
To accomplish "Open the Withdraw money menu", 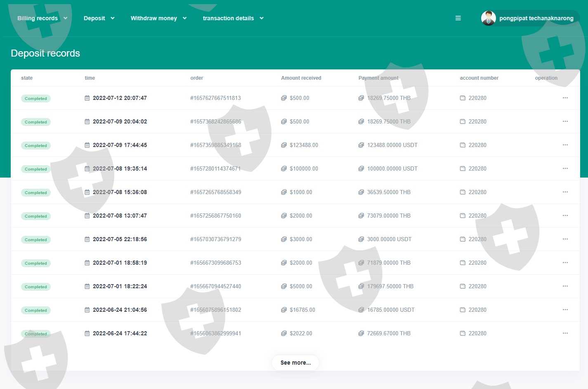I will (x=154, y=18).
